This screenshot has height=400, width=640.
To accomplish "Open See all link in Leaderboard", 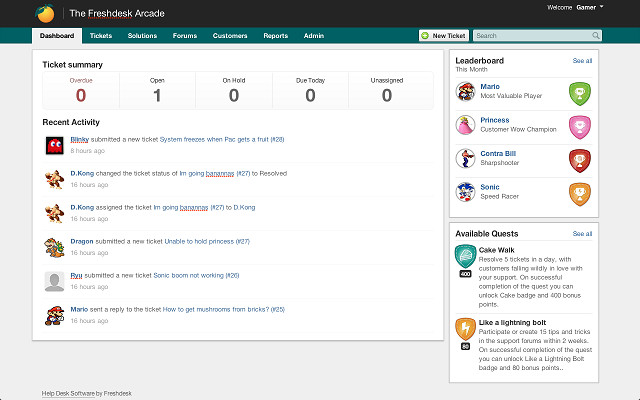I will (x=582, y=60).
